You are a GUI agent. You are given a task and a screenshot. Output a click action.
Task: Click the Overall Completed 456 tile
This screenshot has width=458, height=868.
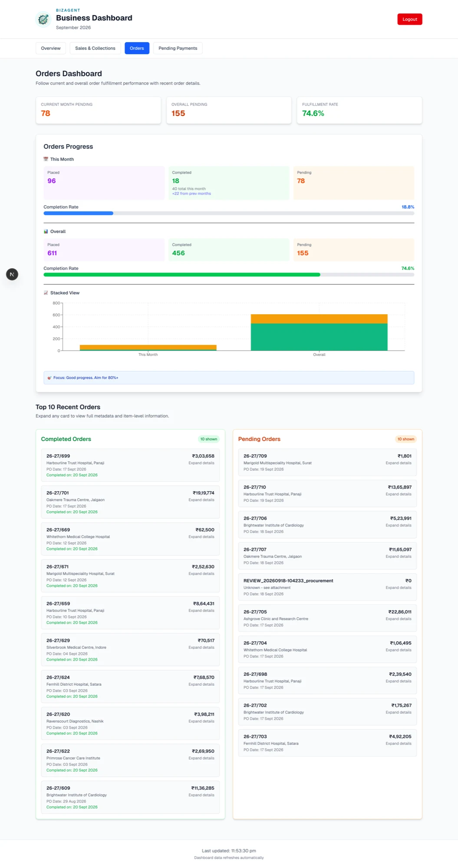229,250
